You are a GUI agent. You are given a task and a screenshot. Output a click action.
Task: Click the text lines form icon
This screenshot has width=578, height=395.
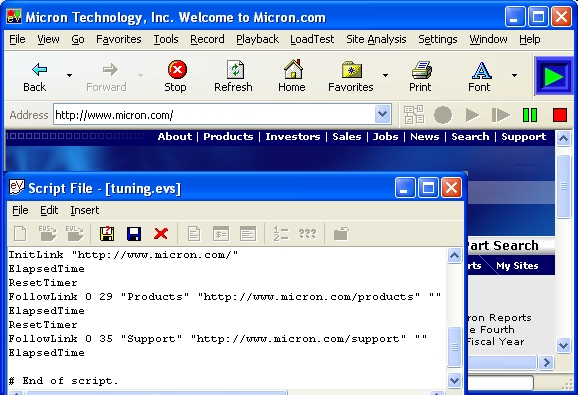[248, 234]
